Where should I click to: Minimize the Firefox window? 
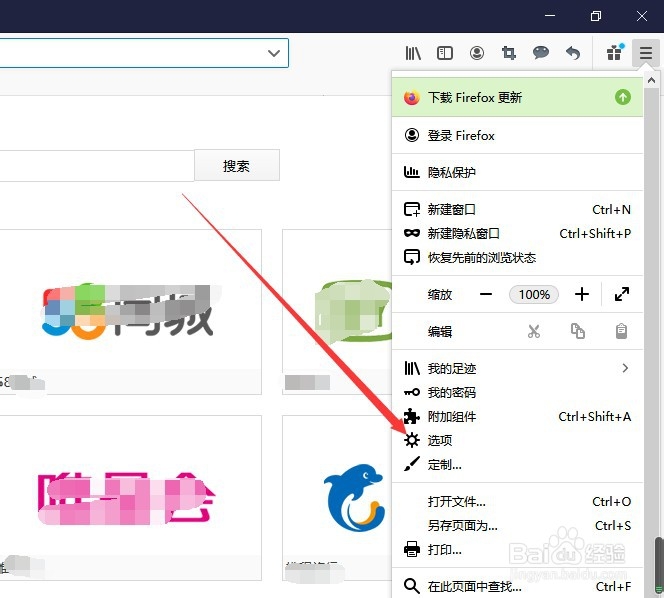point(550,16)
